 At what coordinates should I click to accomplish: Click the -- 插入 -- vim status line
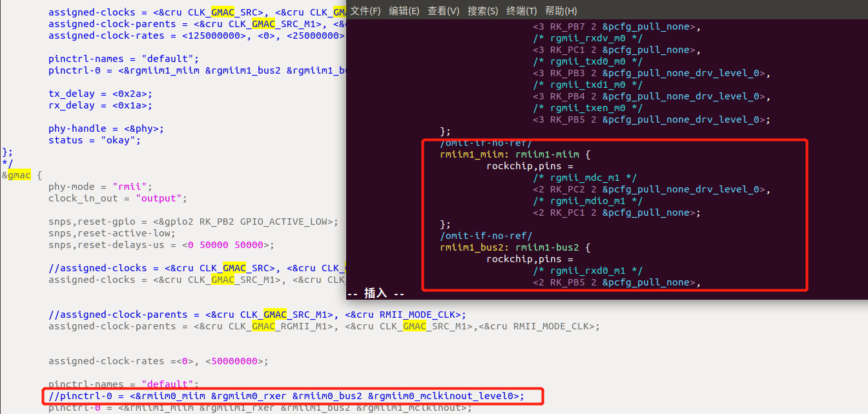[x=376, y=294]
